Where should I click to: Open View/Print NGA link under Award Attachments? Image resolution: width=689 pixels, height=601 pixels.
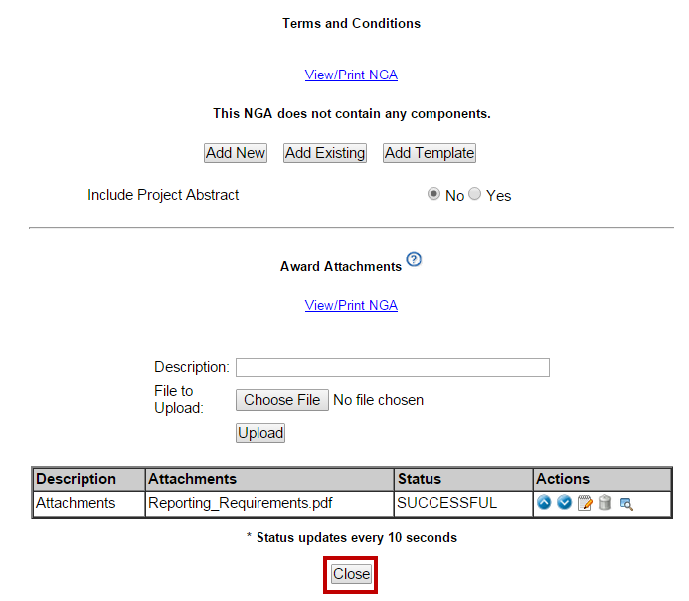click(x=351, y=306)
